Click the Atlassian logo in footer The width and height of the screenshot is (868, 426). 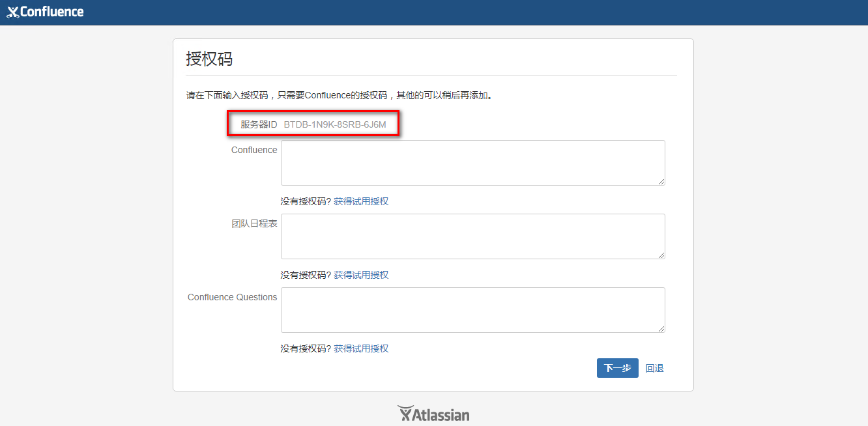tap(433, 414)
